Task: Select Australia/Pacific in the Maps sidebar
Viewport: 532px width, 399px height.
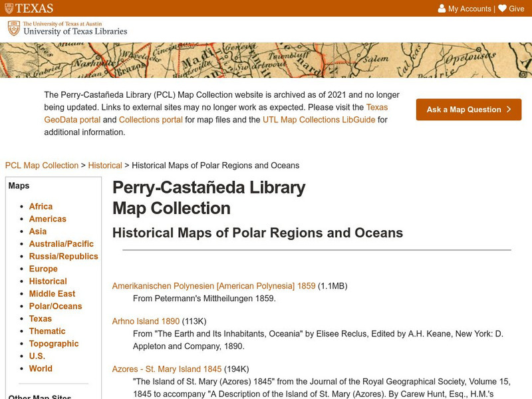Action: click(61, 244)
